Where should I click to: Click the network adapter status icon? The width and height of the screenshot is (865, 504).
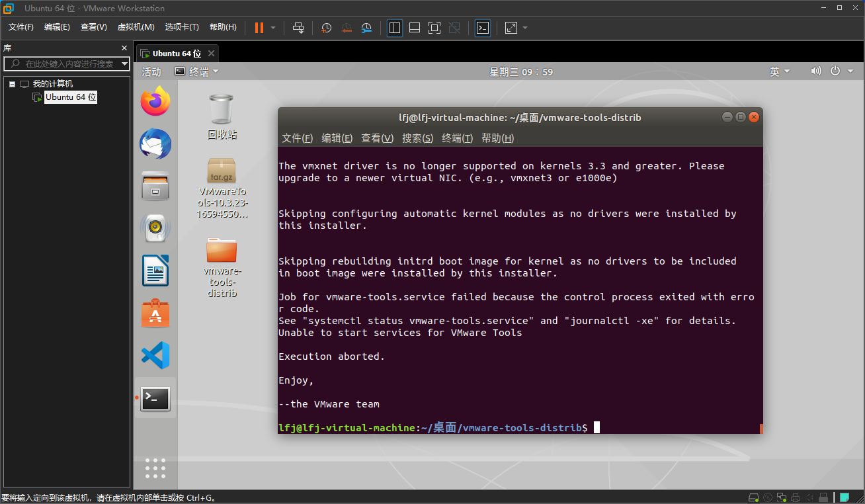pyautogui.click(x=782, y=497)
